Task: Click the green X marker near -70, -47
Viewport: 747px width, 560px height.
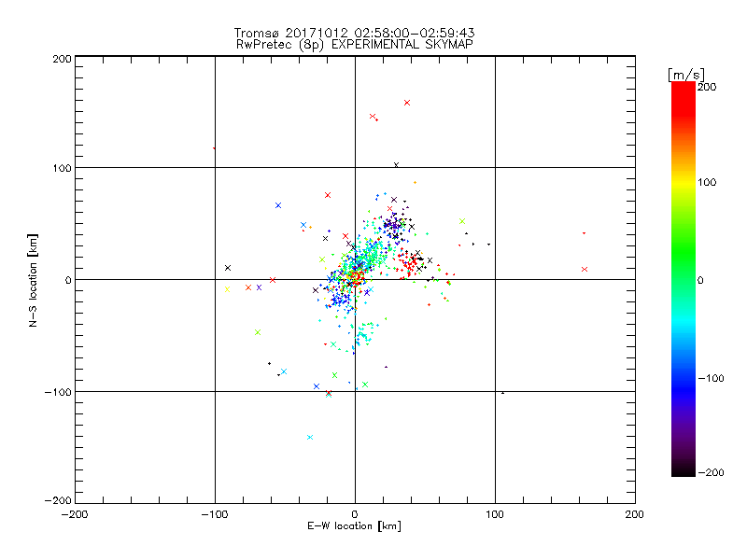Action: pos(258,332)
